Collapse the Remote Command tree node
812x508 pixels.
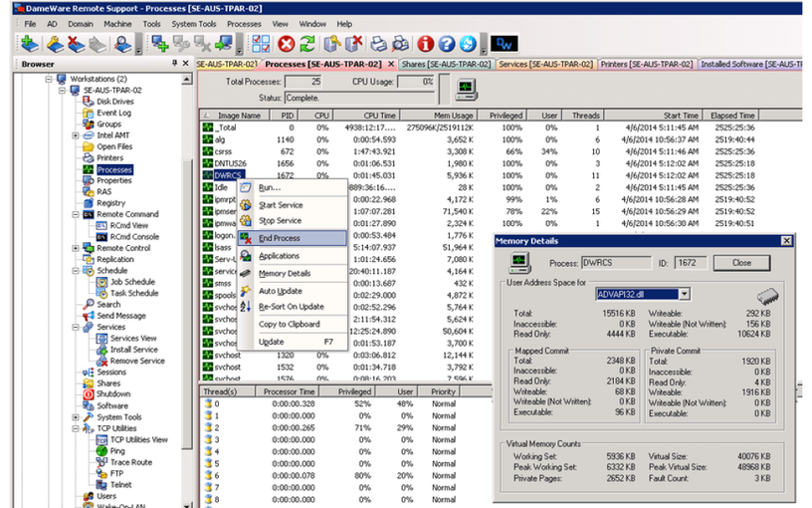pyautogui.click(x=76, y=214)
